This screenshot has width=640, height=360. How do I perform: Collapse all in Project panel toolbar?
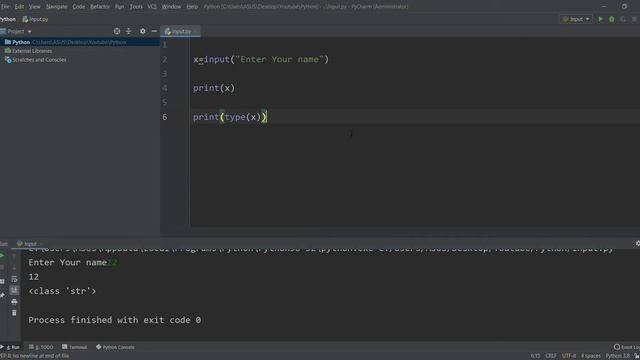[x=129, y=31]
